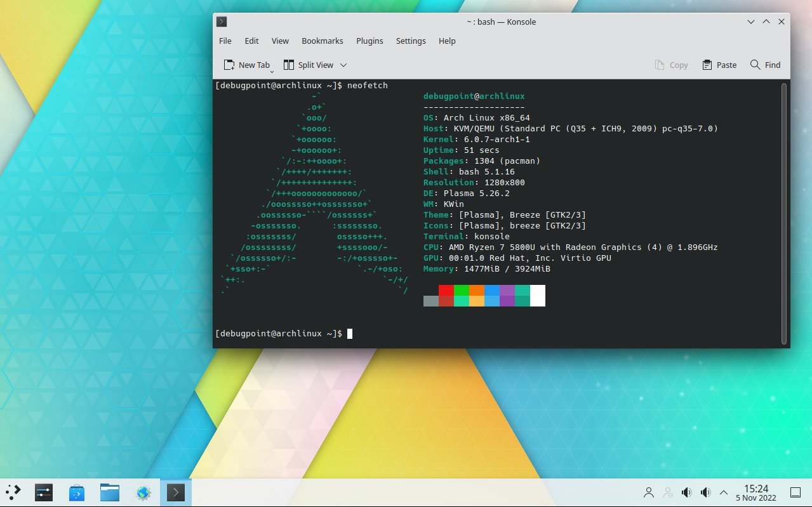This screenshot has height=507, width=812.
Task: Open the Split View dropdown arrow
Action: pos(343,65)
